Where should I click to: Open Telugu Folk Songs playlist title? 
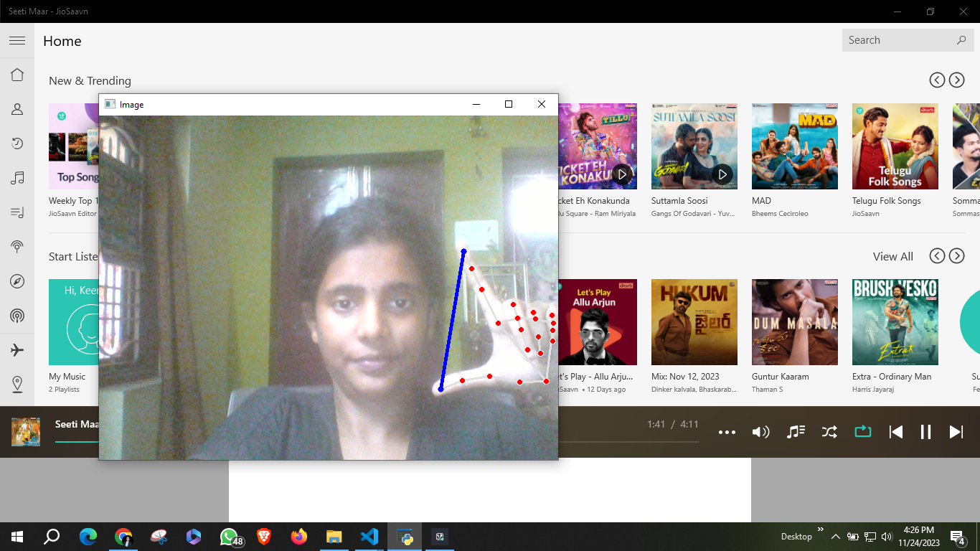(886, 201)
